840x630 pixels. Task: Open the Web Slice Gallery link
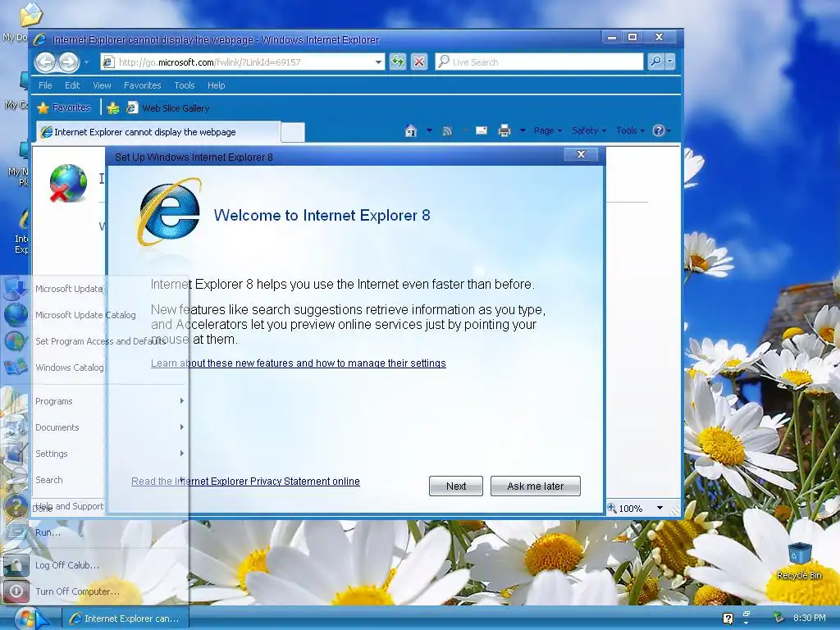pyautogui.click(x=168, y=108)
